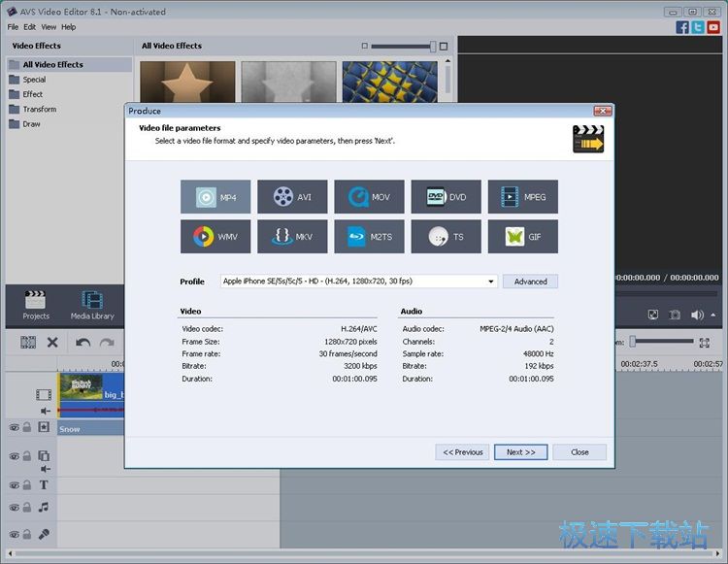This screenshot has height=564, width=728.
Task: Click the volume speaker icon
Action: click(x=697, y=315)
